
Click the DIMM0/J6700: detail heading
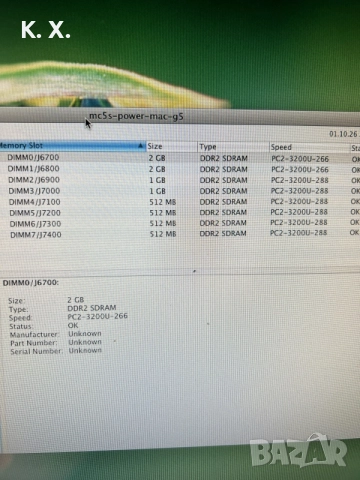coord(31,283)
